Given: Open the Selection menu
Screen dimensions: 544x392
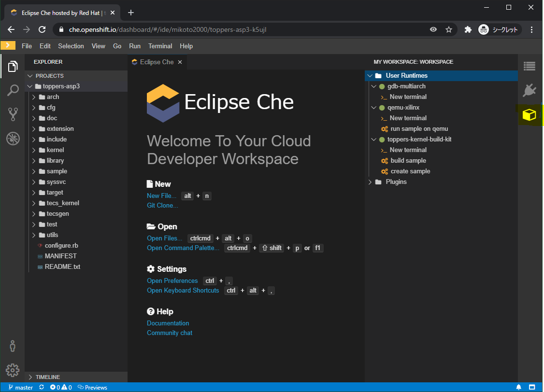Looking at the screenshot, I should pyautogui.click(x=71, y=46).
